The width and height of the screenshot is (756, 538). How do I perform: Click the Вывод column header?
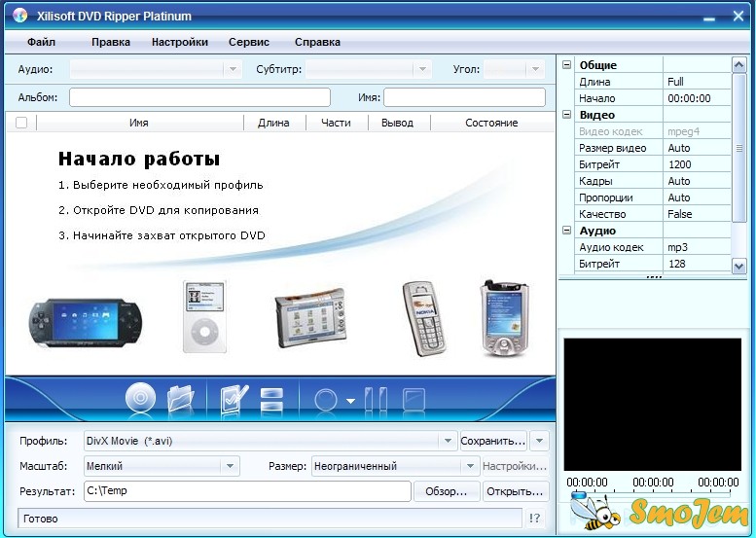pyautogui.click(x=398, y=123)
